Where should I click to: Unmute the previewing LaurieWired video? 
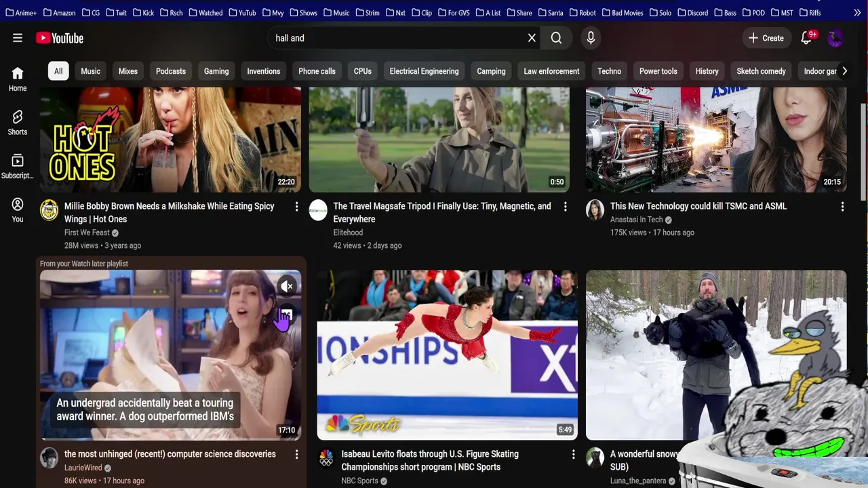coord(288,286)
